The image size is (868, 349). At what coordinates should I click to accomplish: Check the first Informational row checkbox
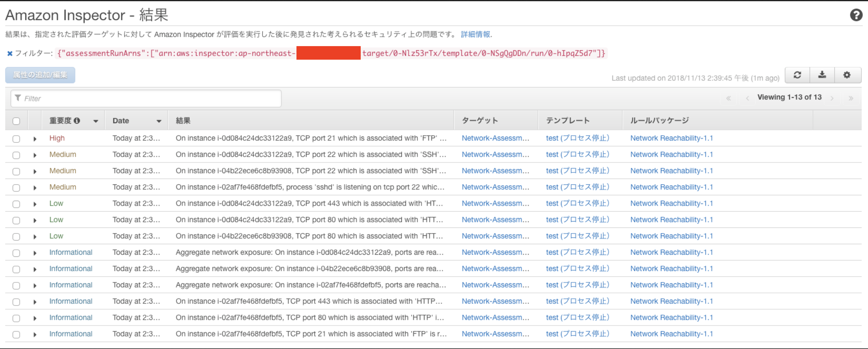coord(16,253)
